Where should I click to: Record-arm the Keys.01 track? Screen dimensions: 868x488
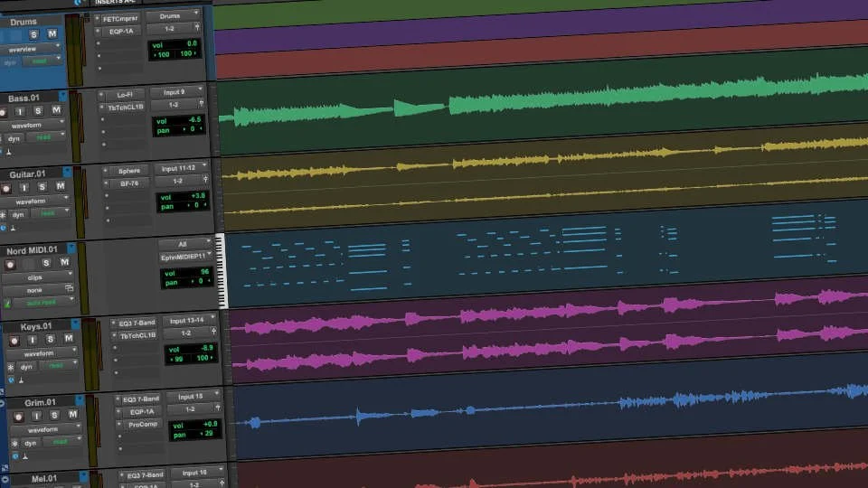click(14, 341)
